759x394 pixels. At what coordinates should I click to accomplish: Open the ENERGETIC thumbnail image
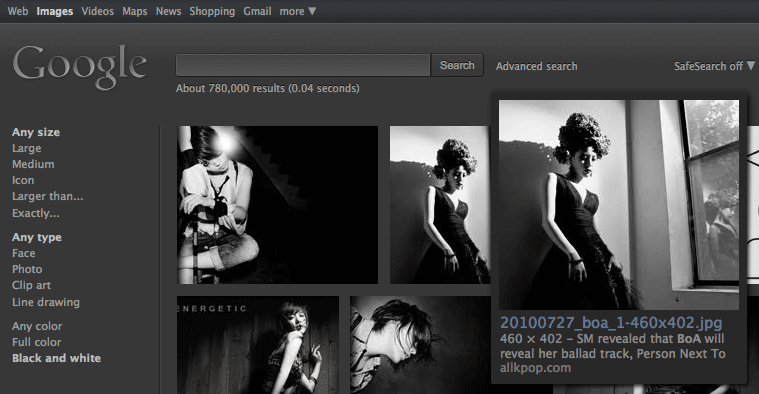(x=258, y=345)
